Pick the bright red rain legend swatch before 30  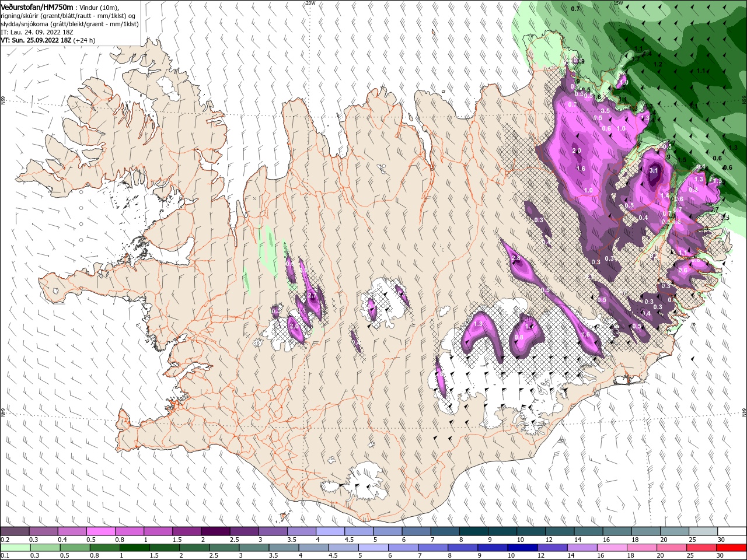732,547
